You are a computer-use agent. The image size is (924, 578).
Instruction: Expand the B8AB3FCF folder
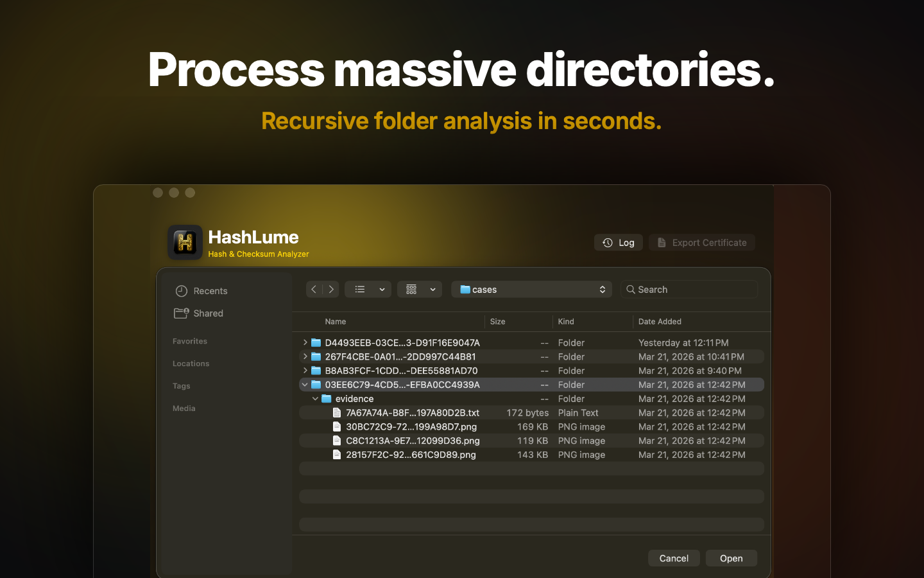point(305,371)
